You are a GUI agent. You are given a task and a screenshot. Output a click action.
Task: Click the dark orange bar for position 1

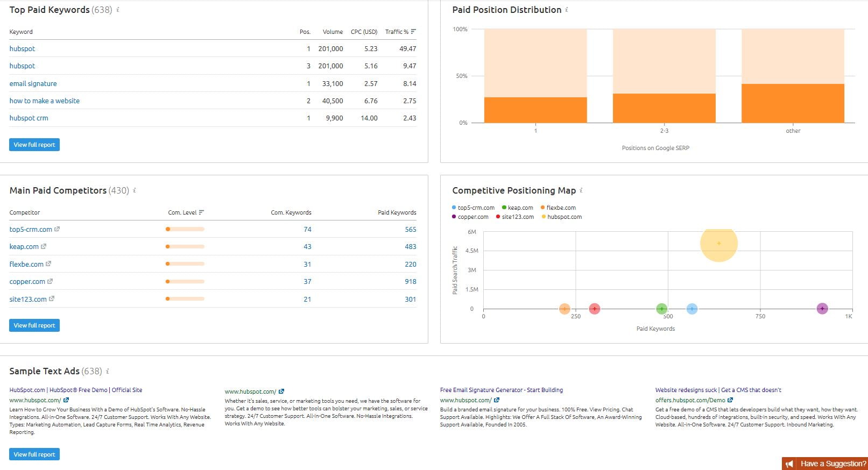point(535,110)
